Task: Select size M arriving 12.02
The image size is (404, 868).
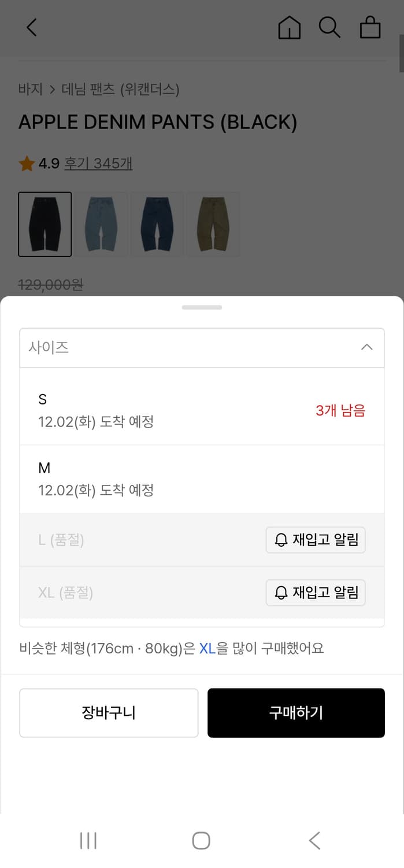Action: point(173,479)
